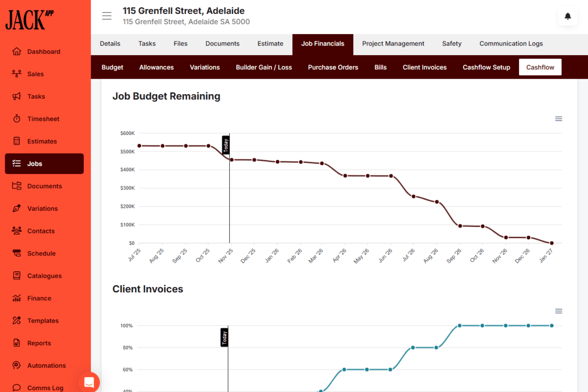588x392 pixels.
Task: Select the Schedule icon
Action: point(16,253)
